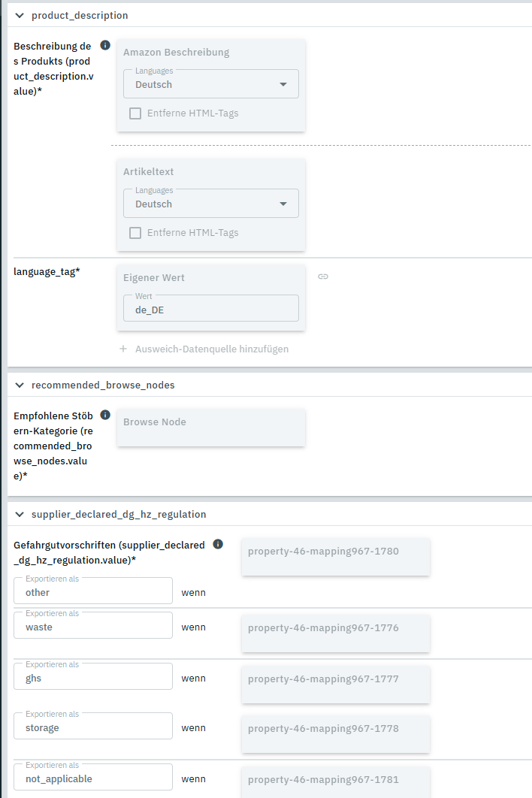Click plus icon for Ausweich-Datenquelle

point(123,349)
